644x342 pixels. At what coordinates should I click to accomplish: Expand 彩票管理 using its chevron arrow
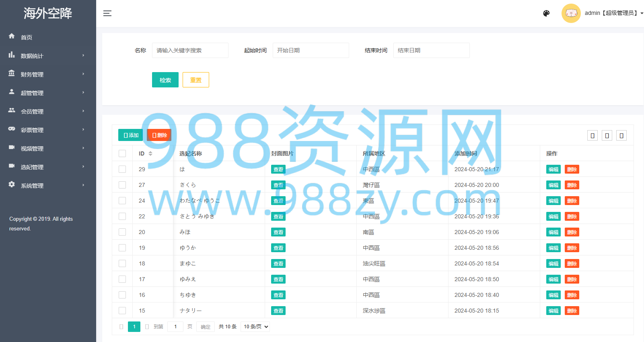pyautogui.click(x=83, y=130)
